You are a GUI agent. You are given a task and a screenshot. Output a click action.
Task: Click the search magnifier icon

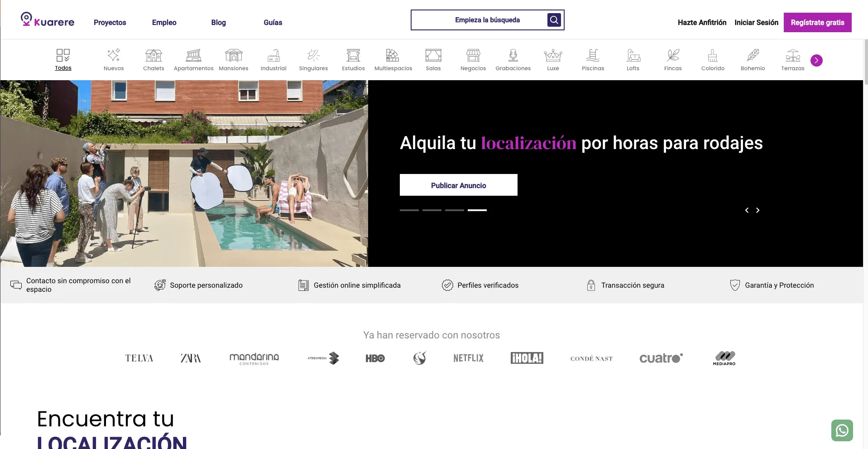554,20
